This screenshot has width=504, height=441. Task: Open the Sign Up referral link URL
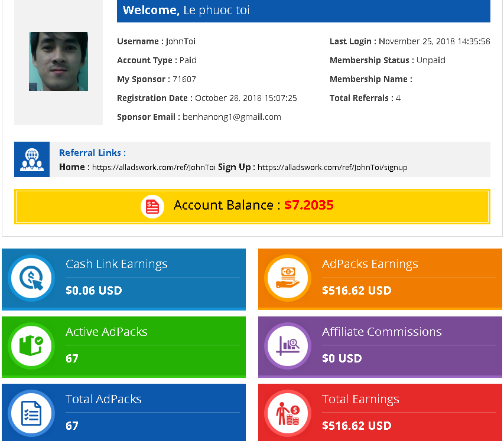click(x=332, y=168)
